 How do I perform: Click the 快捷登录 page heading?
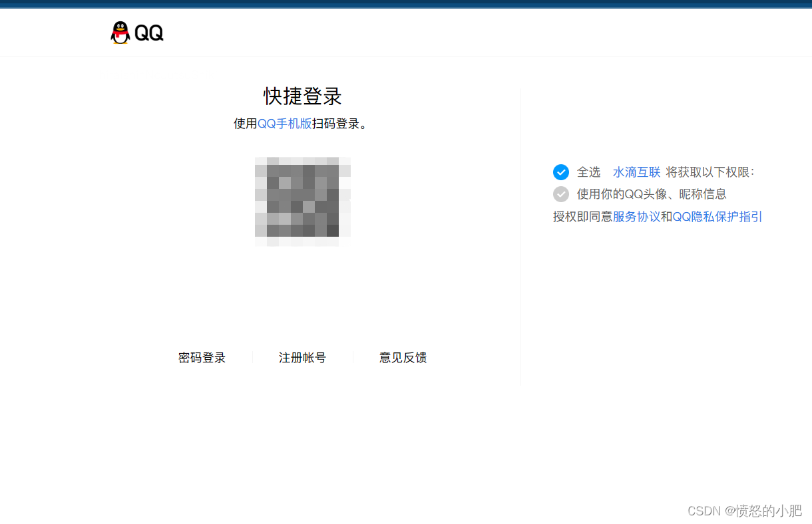click(302, 96)
